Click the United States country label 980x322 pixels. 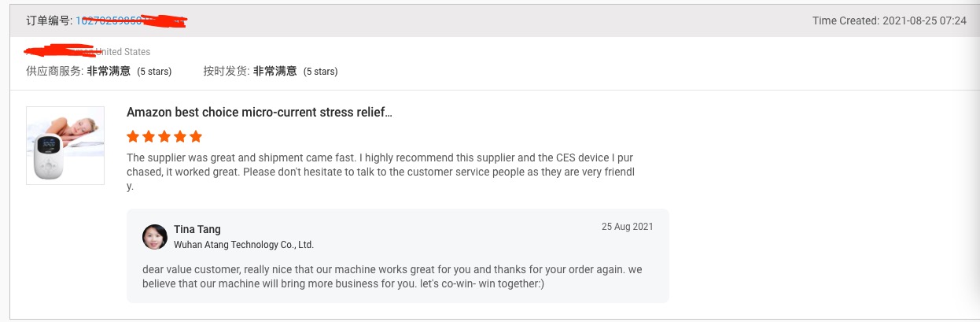pos(127,52)
